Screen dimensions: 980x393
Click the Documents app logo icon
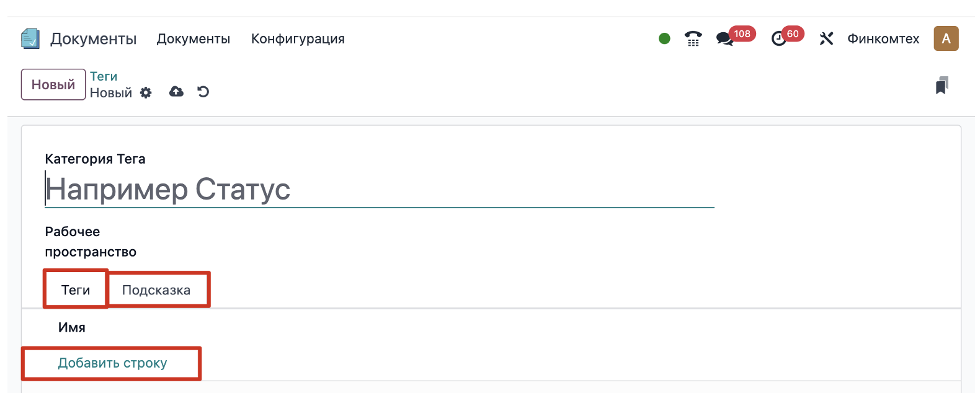30,38
